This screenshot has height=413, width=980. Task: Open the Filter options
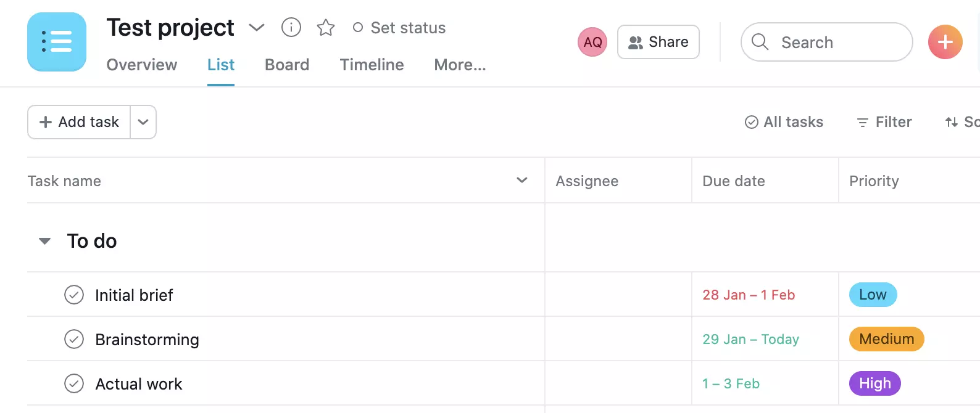click(884, 122)
